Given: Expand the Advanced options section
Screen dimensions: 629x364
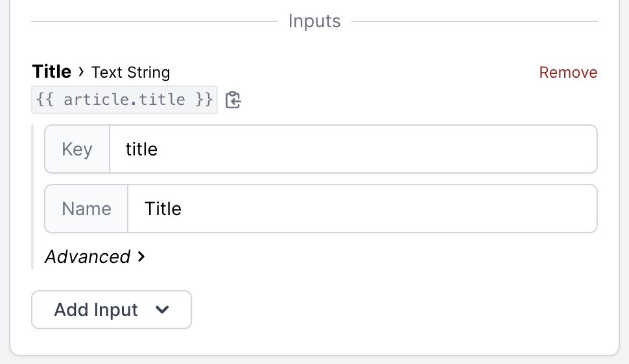Looking at the screenshot, I should pos(95,256).
